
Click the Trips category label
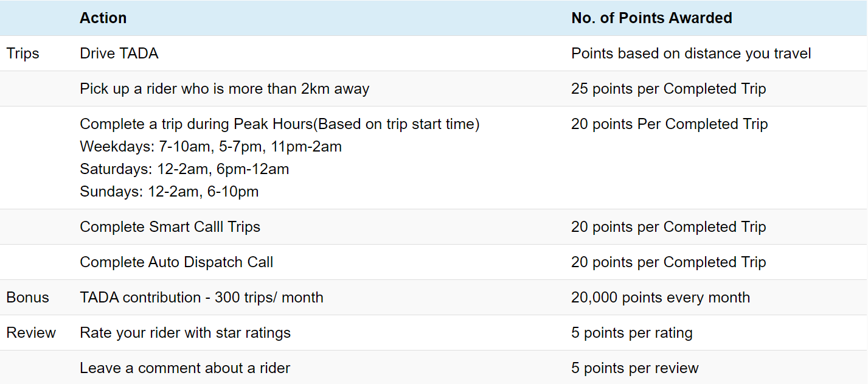click(x=23, y=54)
